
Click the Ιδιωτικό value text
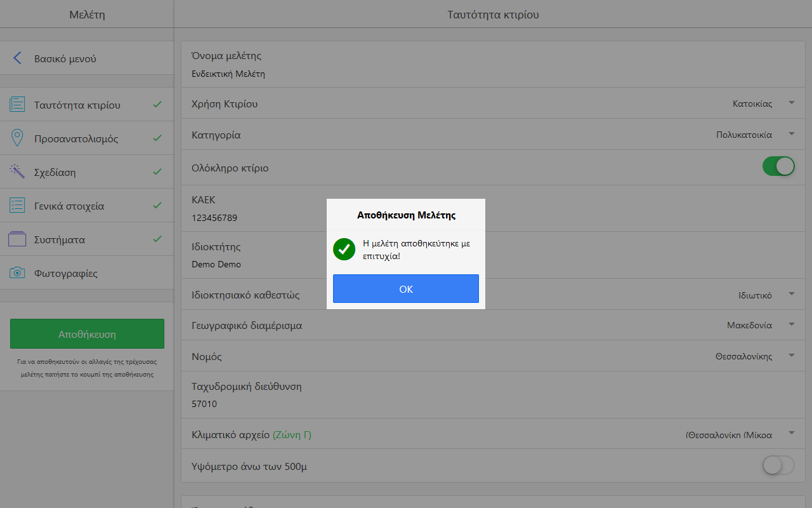point(755,295)
